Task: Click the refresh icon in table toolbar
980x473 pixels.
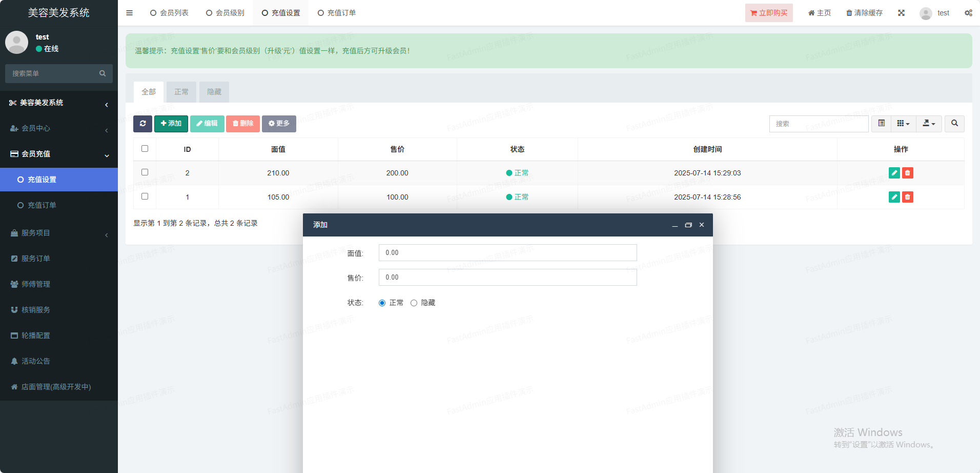Action: tap(142, 124)
